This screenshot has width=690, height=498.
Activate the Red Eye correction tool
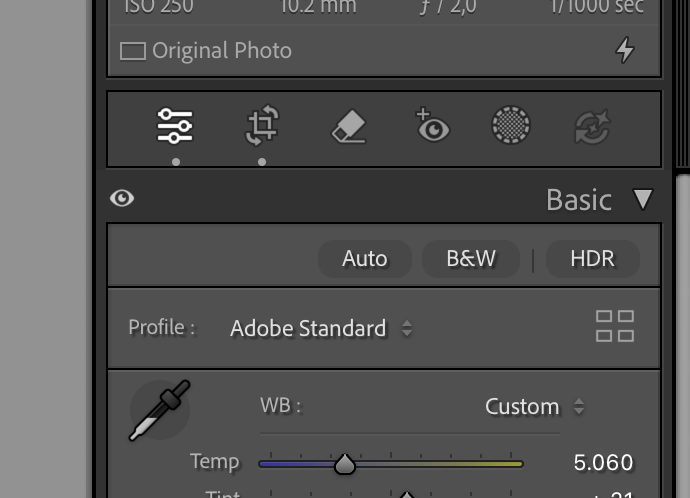point(433,125)
